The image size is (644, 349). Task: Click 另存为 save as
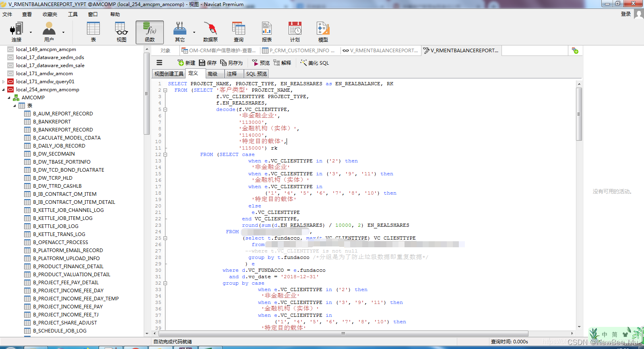231,63
